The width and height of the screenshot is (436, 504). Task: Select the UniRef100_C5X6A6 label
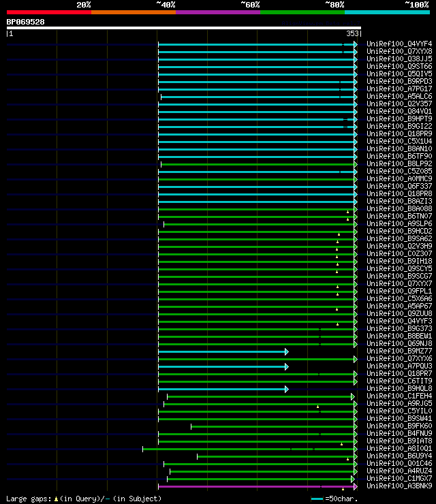coord(399,298)
